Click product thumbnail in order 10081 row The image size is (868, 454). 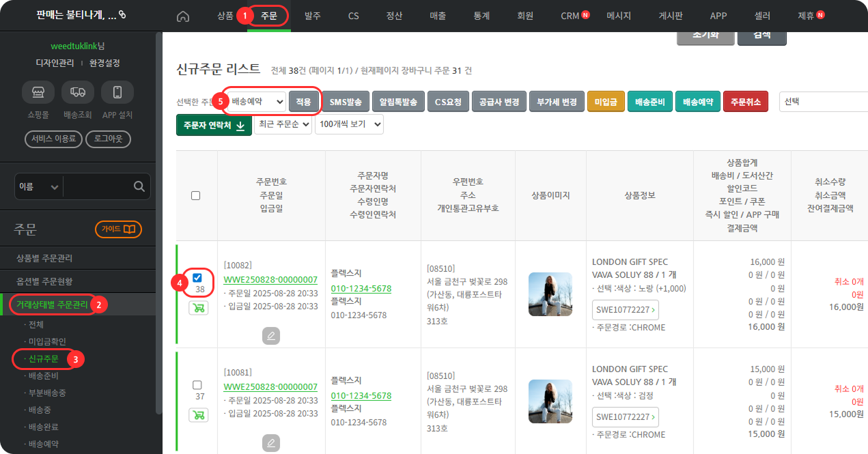pos(550,401)
